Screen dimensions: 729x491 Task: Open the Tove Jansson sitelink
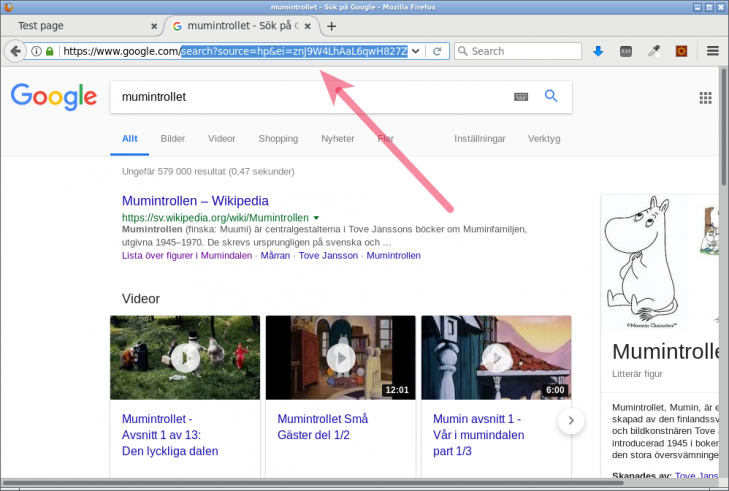328,255
